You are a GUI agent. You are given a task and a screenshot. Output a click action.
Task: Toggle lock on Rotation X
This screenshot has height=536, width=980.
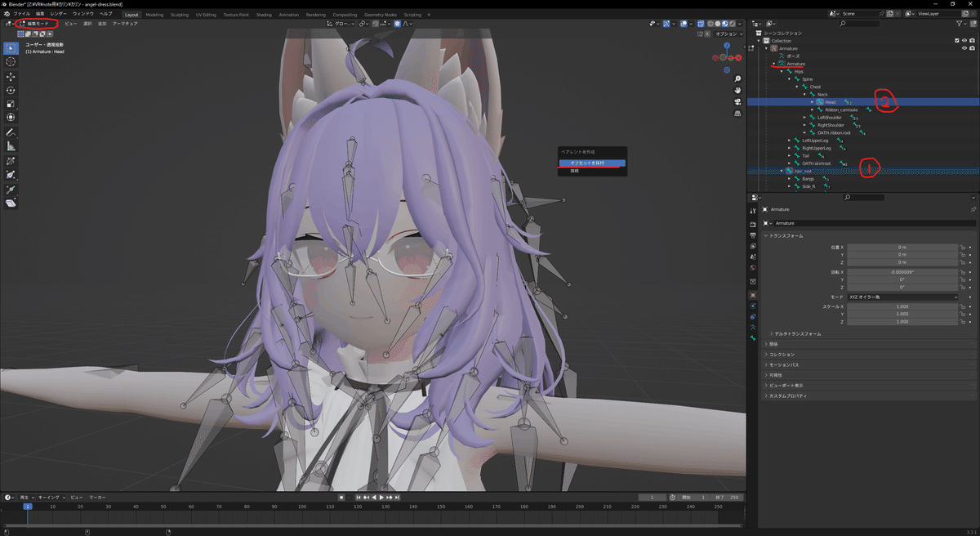[x=963, y=272]
